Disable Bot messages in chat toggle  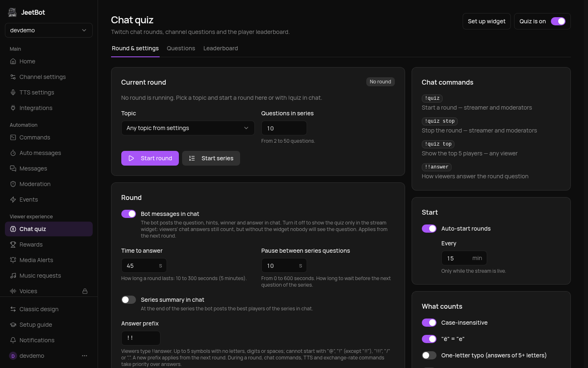[129, 214]
